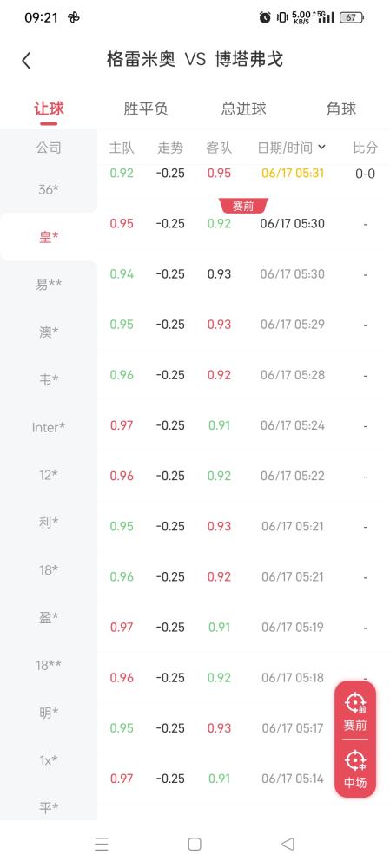The width and height of the screenshot is (390, 868).
Task: Tap the alarm clock status icon
Action: (x=265, y=17)
